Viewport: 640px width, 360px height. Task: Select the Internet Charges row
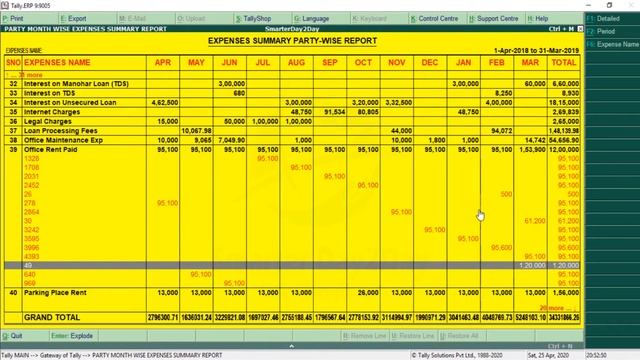point(292,112)
